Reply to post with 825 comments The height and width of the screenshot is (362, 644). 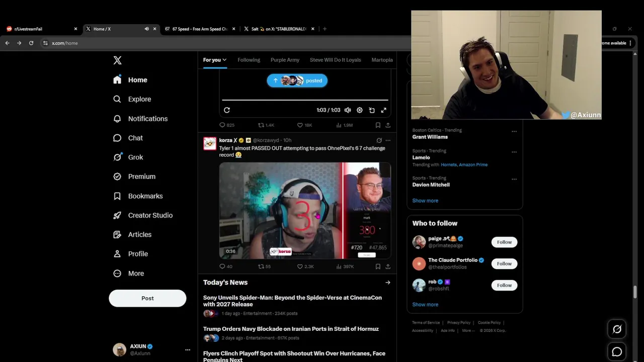click(x=227, y=125)
